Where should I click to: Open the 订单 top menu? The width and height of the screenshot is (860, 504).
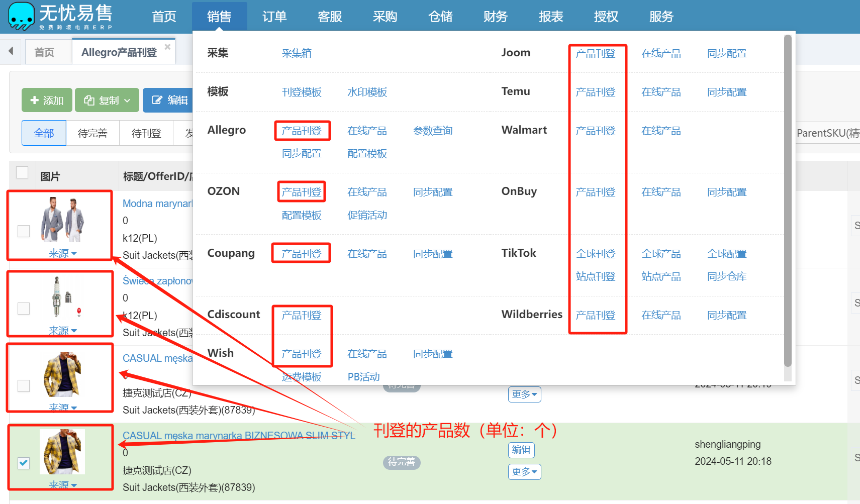coord(274,17)
